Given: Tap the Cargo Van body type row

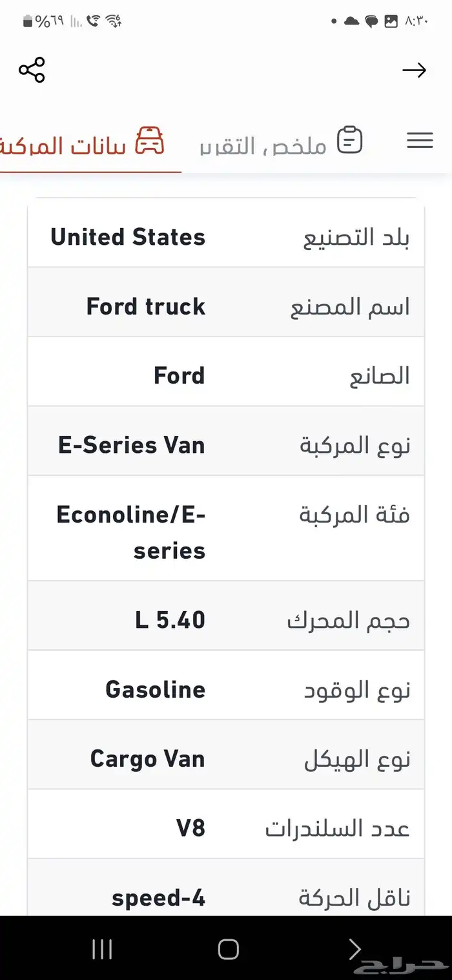Looking at the screenshot, I should tap(148, 758).
